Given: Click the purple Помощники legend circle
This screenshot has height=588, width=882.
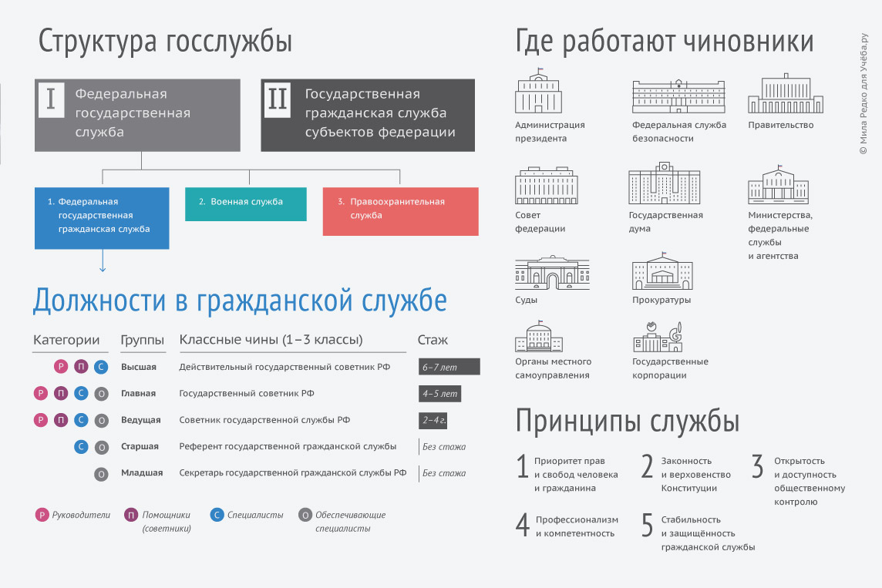Looking at the screenshot, I should (x=131, y=516).
